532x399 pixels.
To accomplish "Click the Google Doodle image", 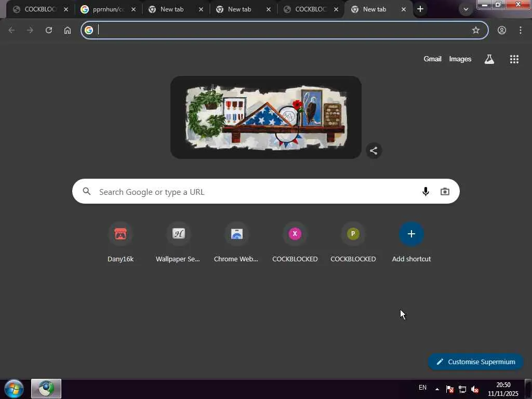I will (x=265, y=117).
